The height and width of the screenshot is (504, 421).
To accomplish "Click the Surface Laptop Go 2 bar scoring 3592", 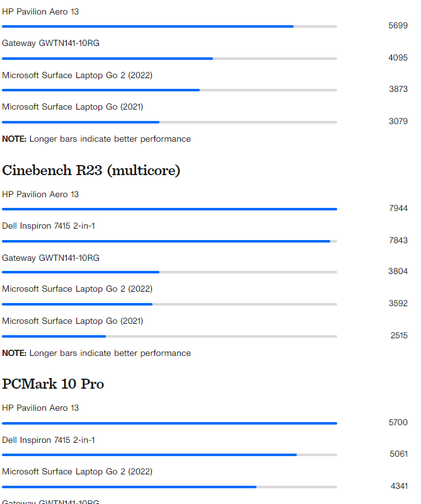I will (77, 304).
